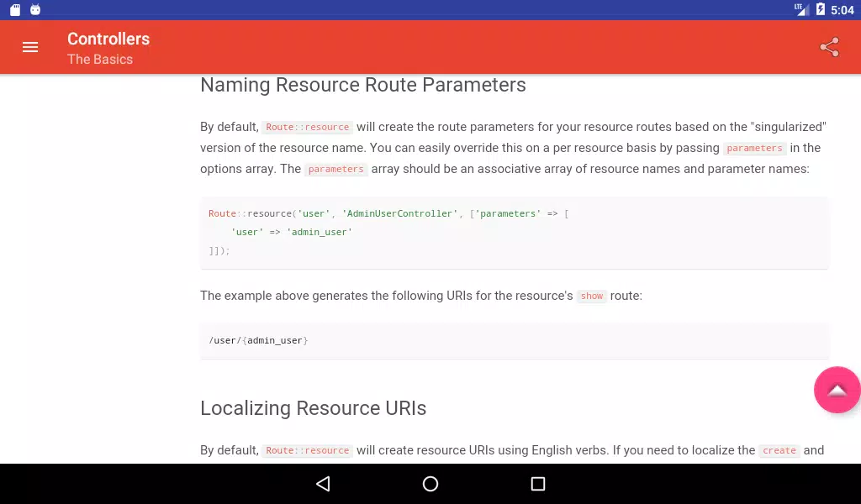Tap the battery charging indicator
Viewport: 861px width, 504px height.
point(821,9)
